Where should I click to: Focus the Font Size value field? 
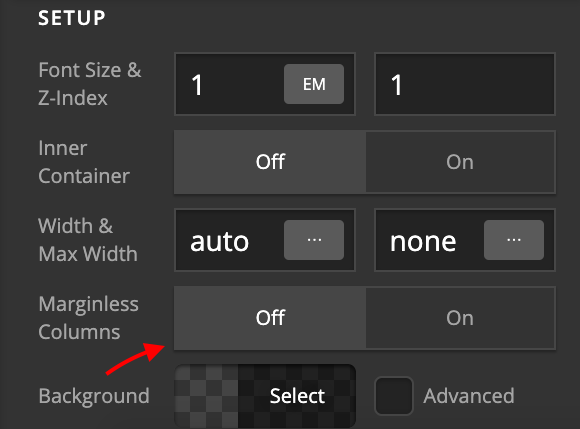229,84
